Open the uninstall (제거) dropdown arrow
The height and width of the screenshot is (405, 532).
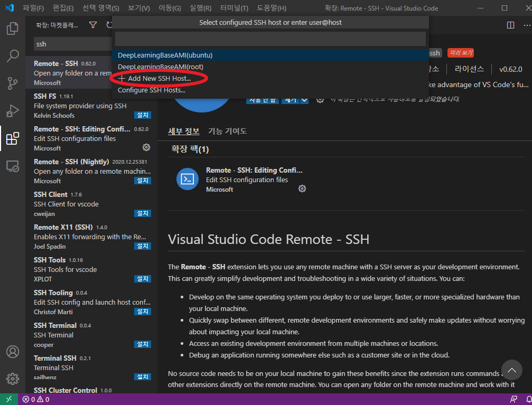tap(304, 100)
